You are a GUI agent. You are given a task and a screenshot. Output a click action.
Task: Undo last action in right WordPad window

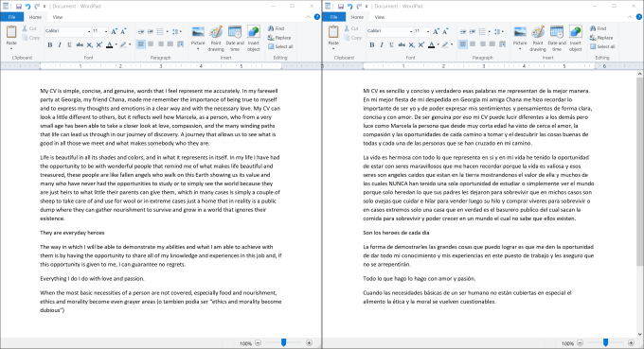(x=349, y=7)
